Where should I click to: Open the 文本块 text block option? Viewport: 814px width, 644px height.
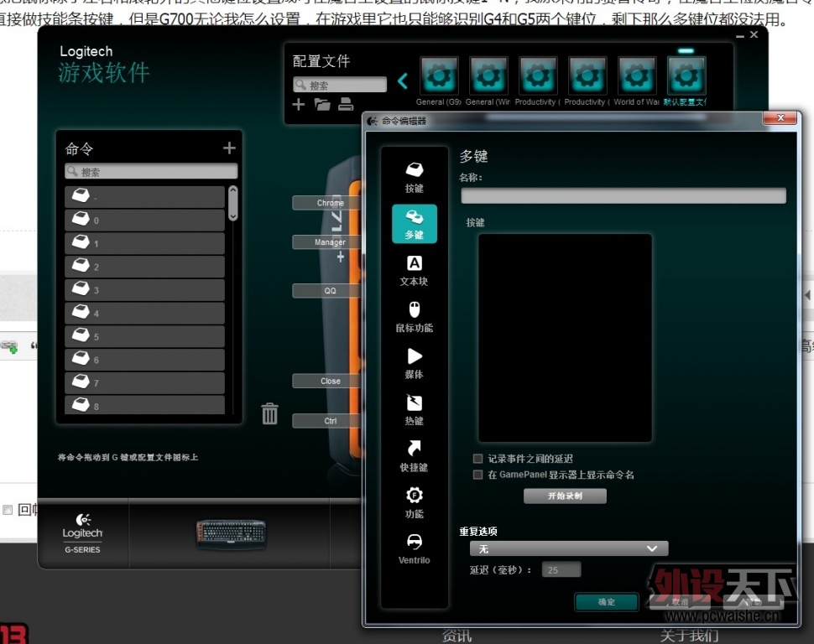coord(414,270)
